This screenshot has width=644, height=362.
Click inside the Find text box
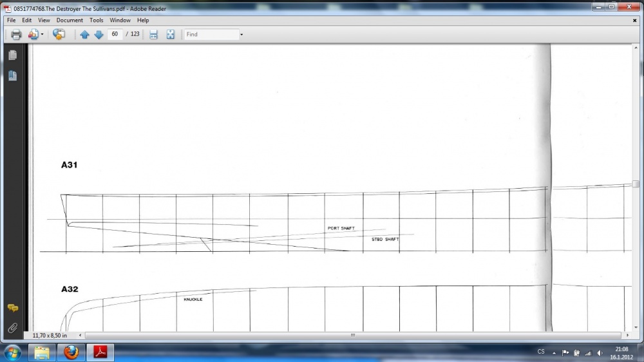[211, 35]
